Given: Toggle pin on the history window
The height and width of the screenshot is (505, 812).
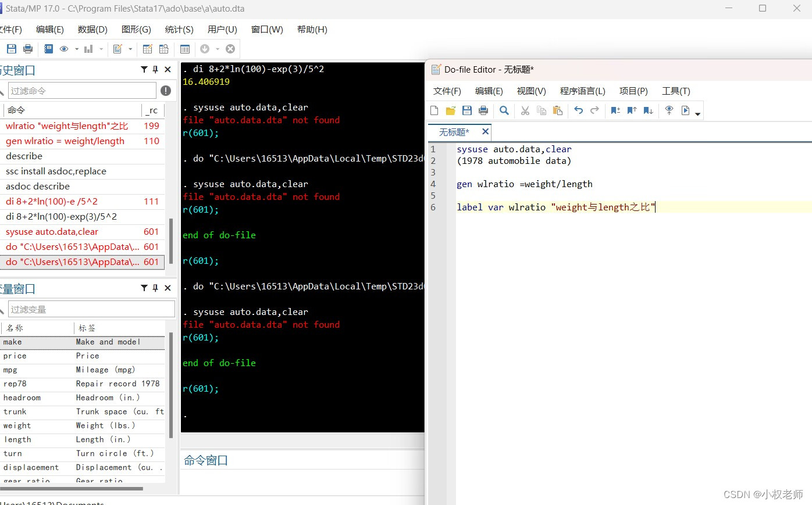Looking at the screenshot, I should click(155, 70).
